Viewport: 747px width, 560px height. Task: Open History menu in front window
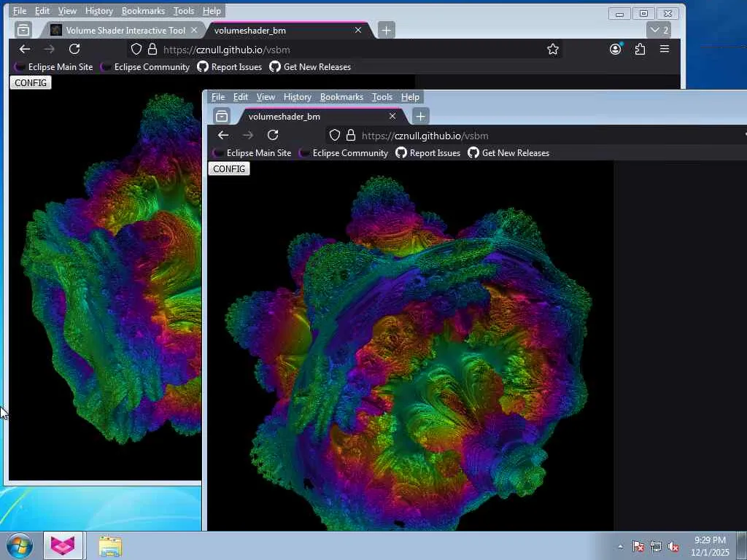[x=298, y=97]
